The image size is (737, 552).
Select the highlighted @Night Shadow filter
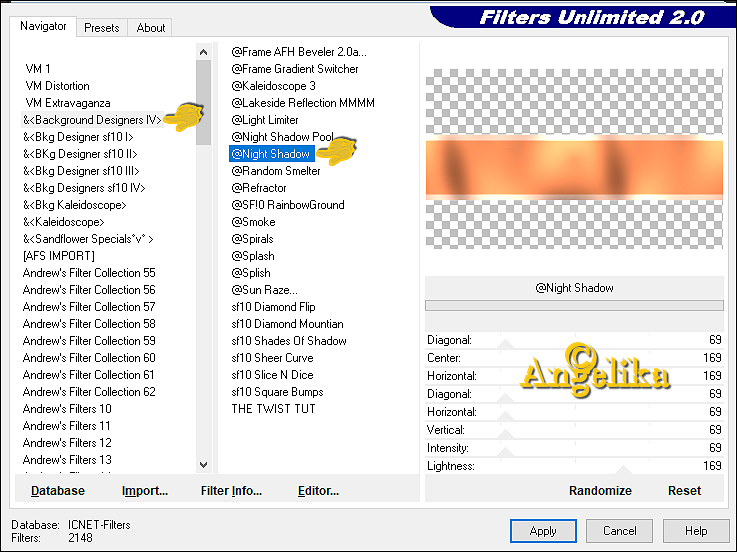click(x=272, y=154)
